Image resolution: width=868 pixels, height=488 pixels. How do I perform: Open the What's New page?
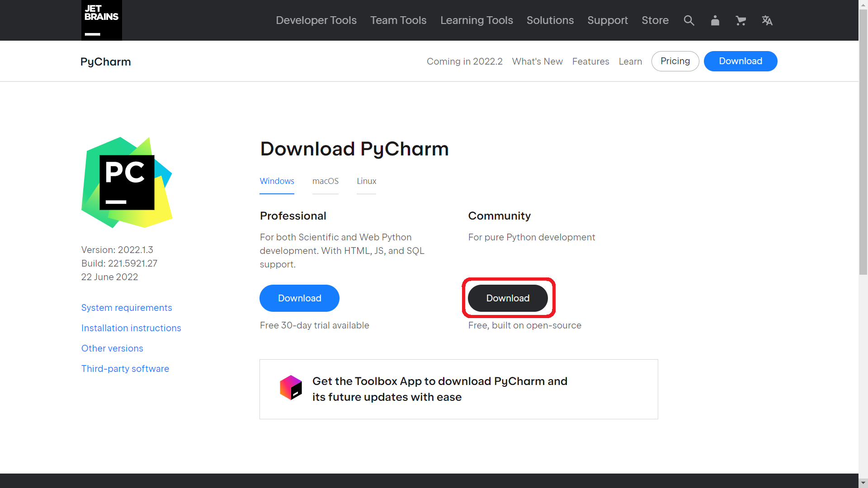coord(537,61)
